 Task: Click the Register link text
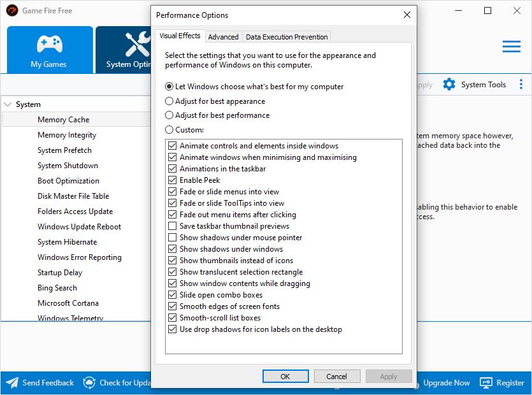coord(510,383)
